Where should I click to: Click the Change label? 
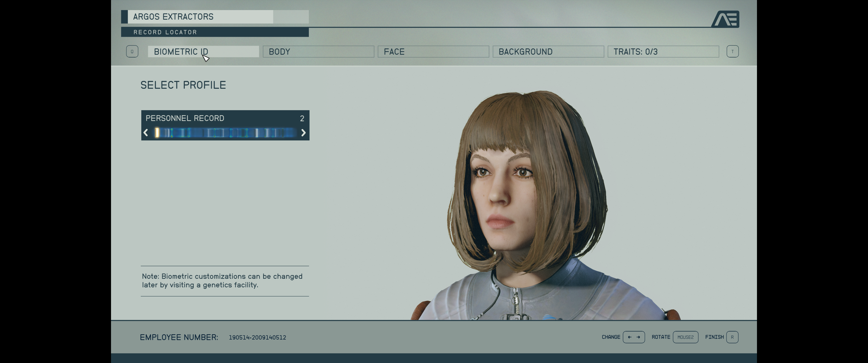tap(611, 337)
